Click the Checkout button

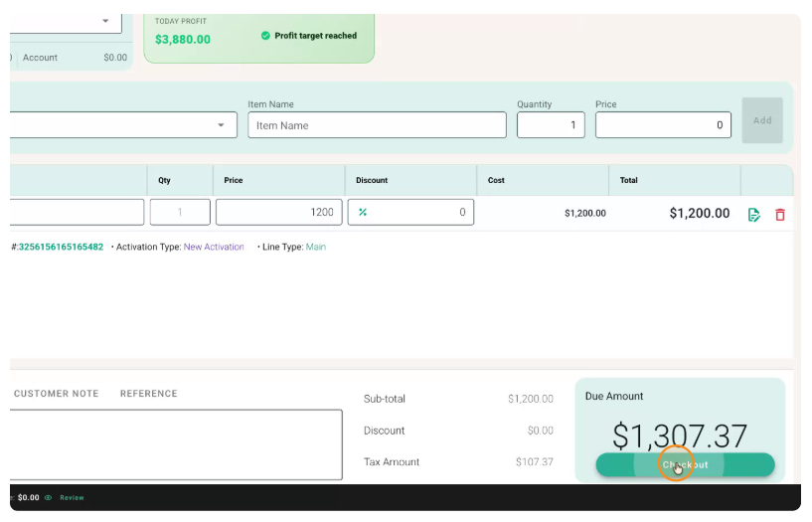pos(685,464)
